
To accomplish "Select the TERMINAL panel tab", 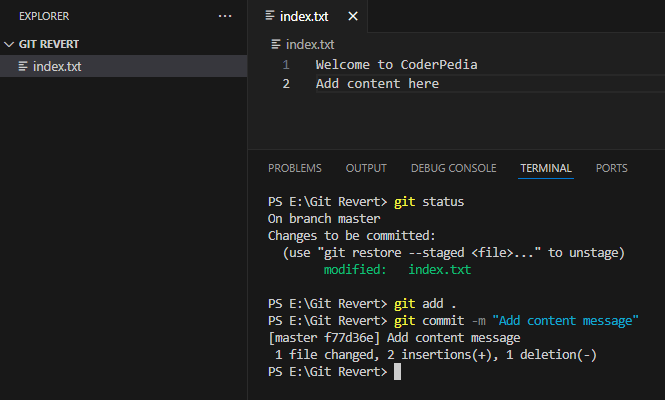I will point(545,168).
